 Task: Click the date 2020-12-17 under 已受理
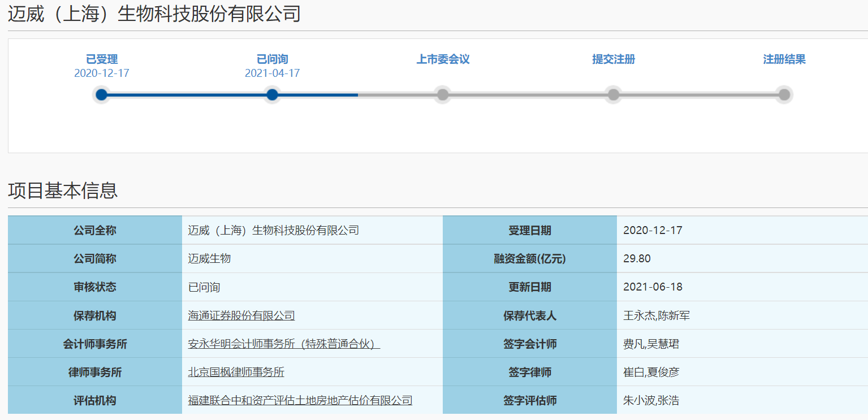tap(102, 73)
